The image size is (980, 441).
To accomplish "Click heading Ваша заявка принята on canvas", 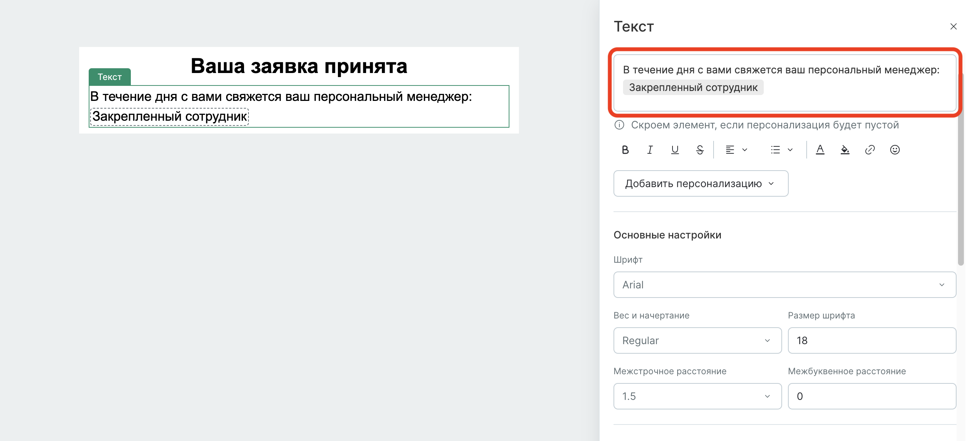I will pyautogui.click(x=299, y=66).
